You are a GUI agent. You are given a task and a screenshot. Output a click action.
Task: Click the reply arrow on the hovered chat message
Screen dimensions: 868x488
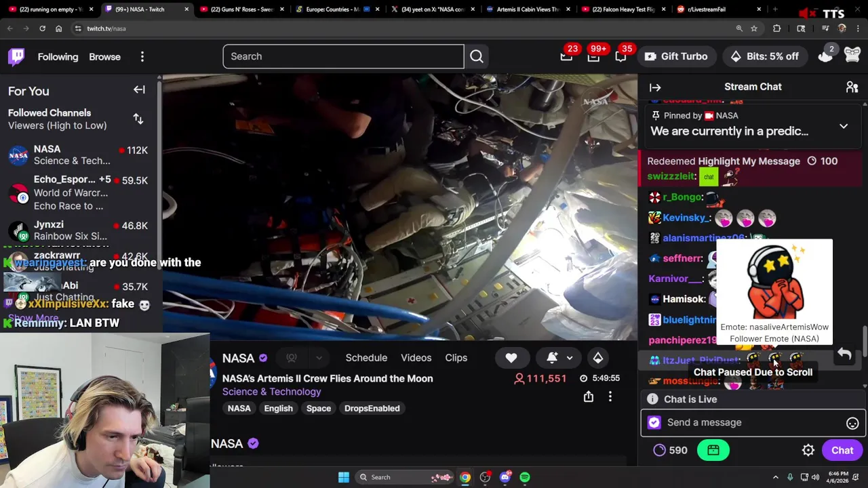844,354
